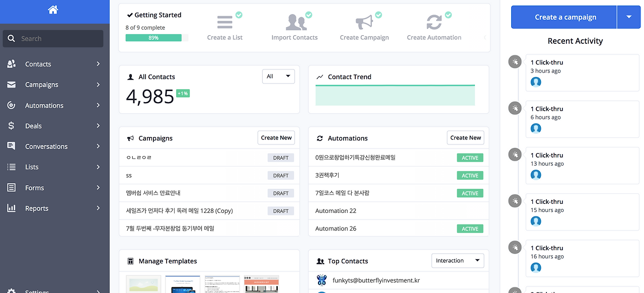Click butterfly avatar for funkyts contact

tap(321, 280)
